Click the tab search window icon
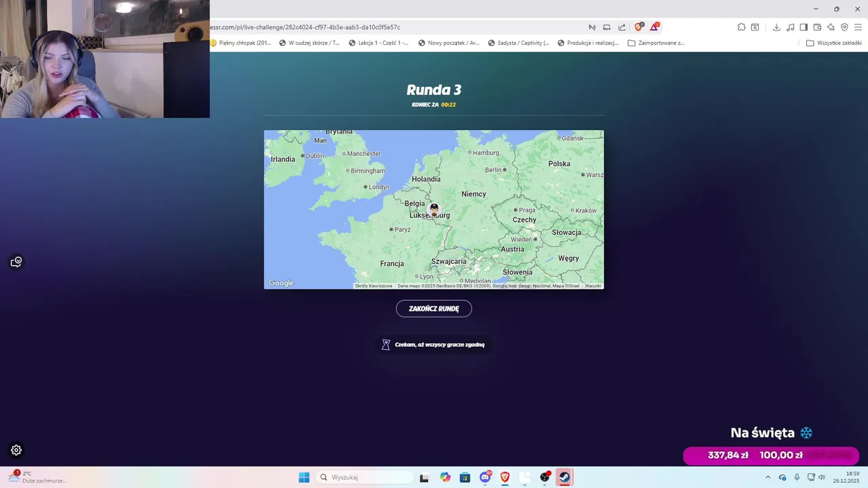 755,27
